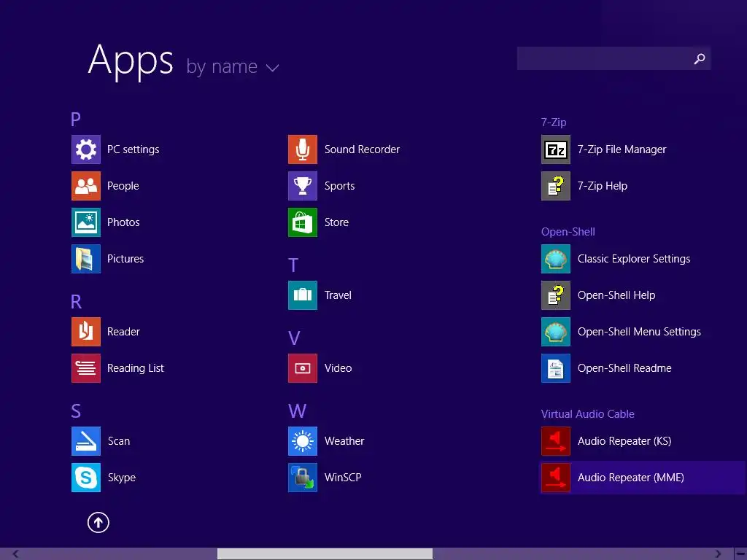Click the letter S group header
This screenshot has height=560, width=747.
(x=76, y=411)
